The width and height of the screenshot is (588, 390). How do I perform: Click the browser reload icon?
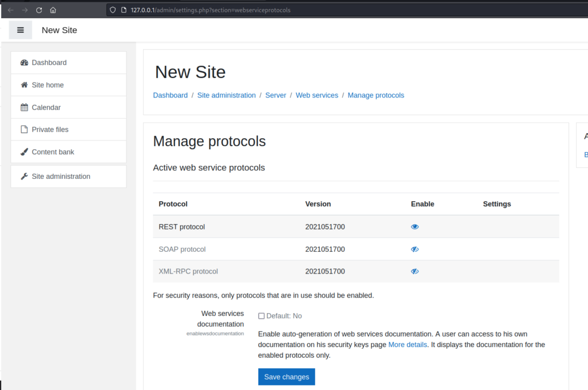pos(39,10)
